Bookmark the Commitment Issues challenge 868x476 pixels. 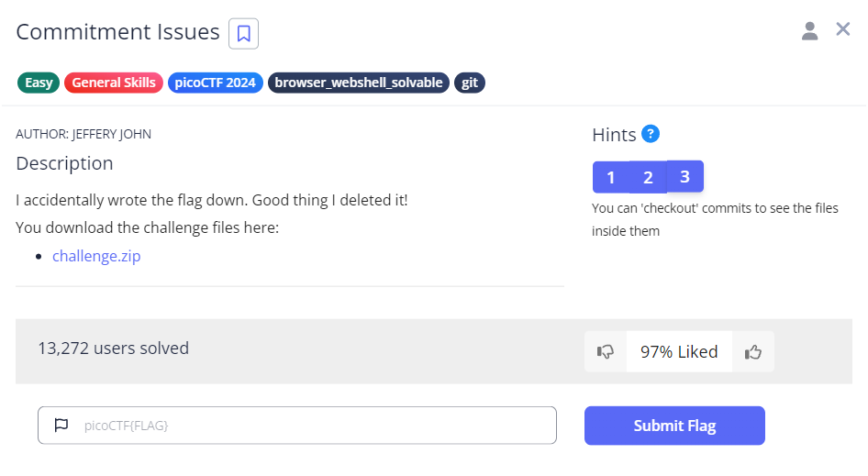tap(243, 34)
